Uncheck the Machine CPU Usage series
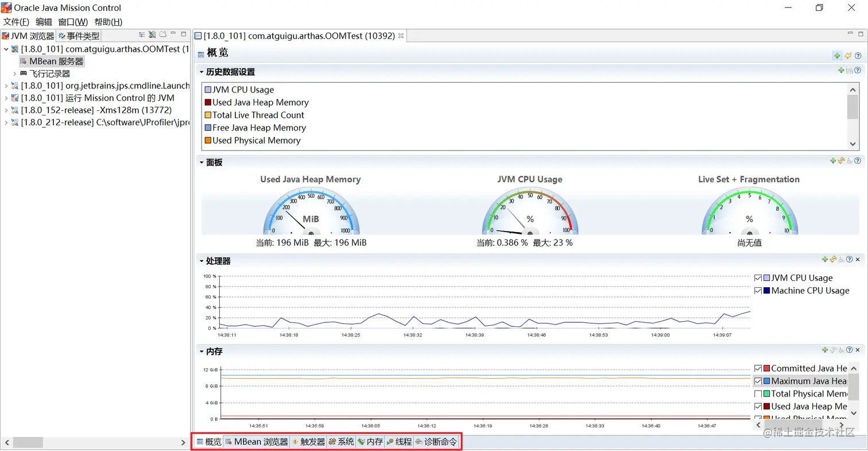 758,291
